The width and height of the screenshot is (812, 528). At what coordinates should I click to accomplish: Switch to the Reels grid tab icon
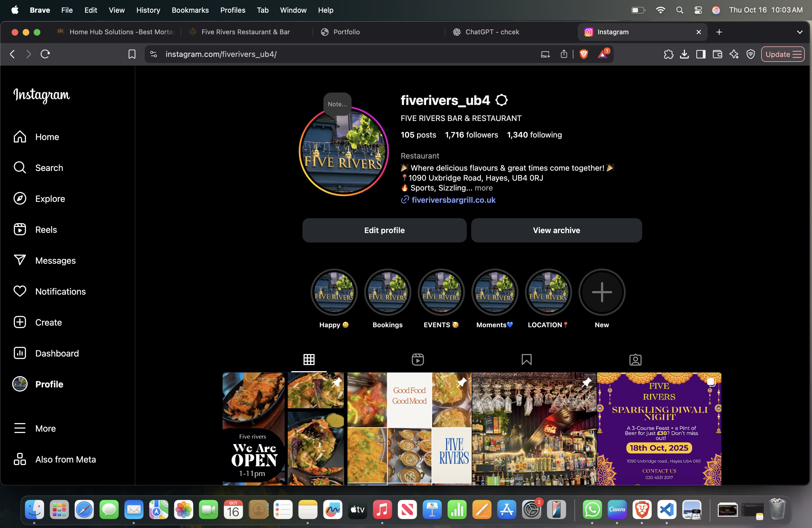click(x=418, y=360)
